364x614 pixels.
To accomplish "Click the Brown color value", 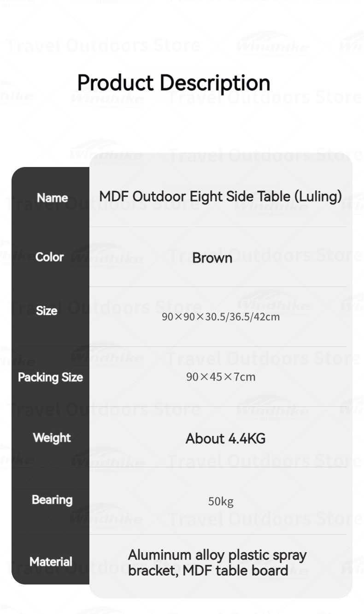I will point(212,258).
